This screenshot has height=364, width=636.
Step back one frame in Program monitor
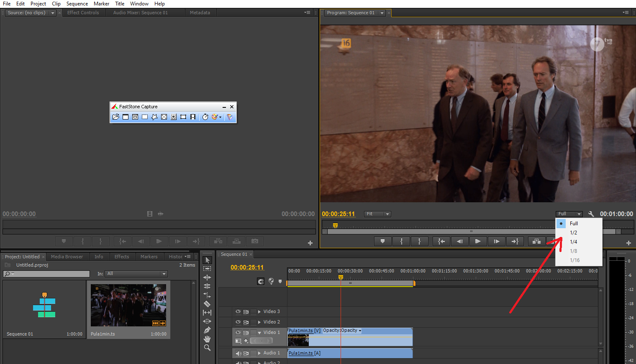coord(459,241)
